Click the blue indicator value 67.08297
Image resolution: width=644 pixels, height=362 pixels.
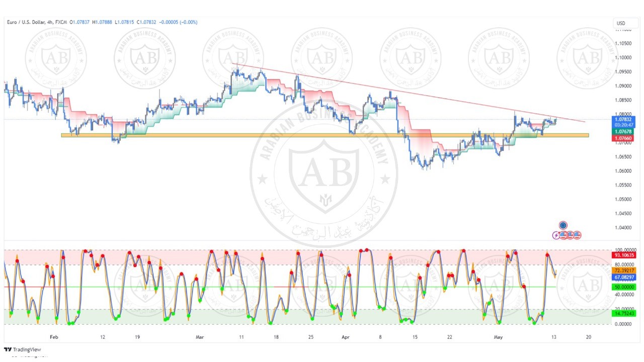click(x=623, y=277)
